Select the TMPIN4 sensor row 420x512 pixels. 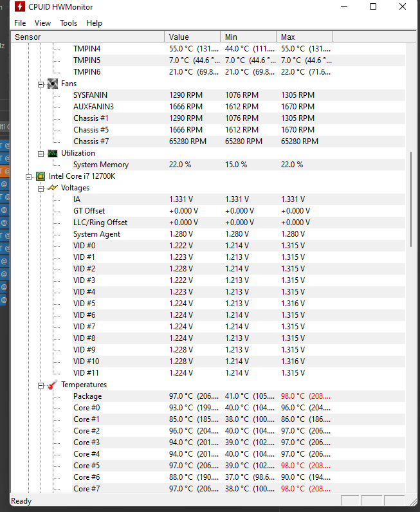click(239, 49)
